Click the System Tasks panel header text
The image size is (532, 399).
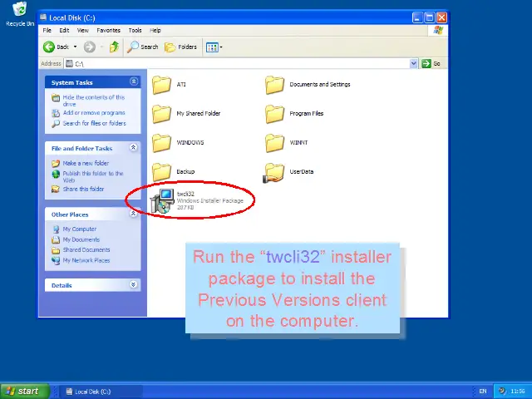(x=72, y=82)
